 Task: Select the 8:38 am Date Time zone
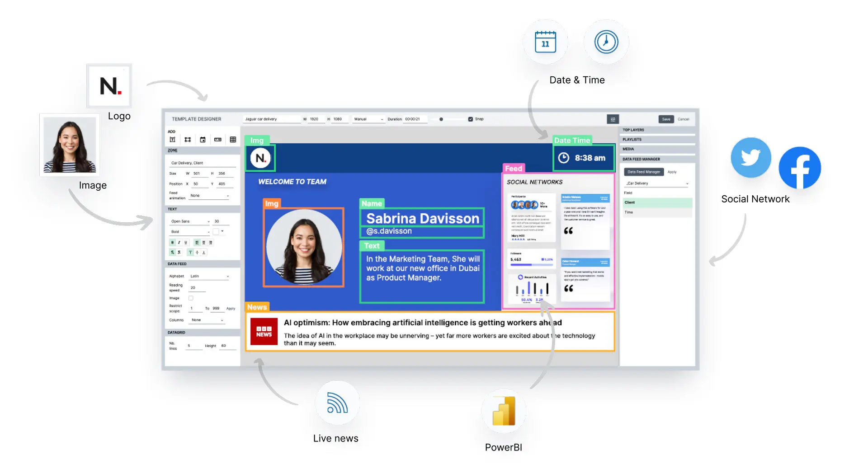(584, 158)
